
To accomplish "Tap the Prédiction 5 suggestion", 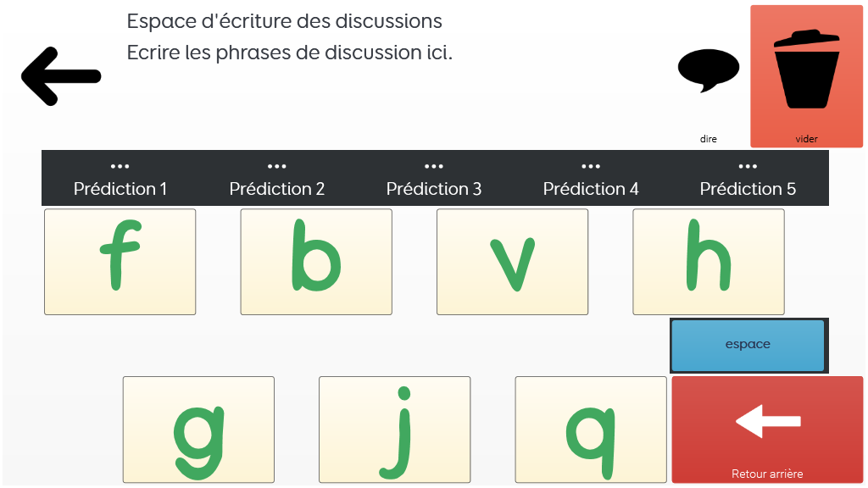I will click(748, 188).
